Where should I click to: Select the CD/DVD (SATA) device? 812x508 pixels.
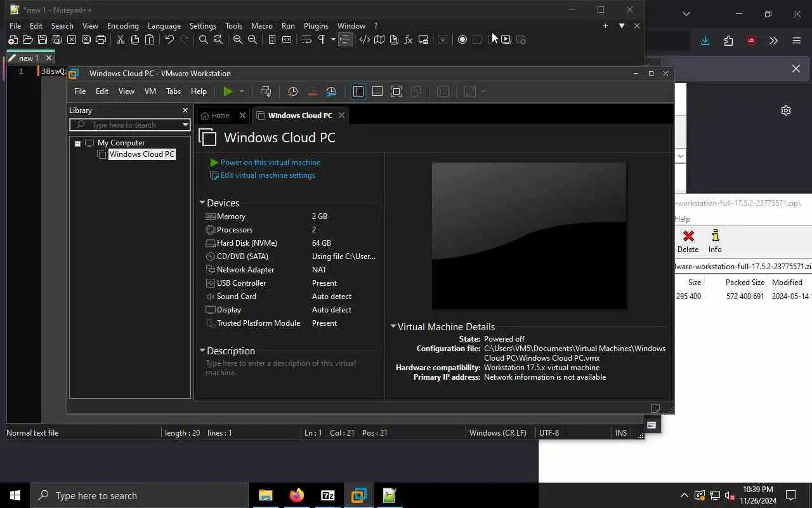pos(291,257)
